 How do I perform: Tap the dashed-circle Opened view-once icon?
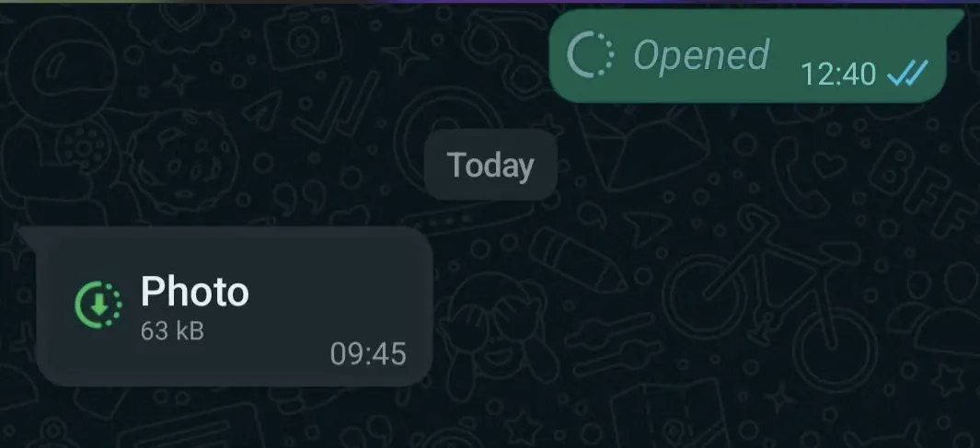pyautogui.click(x=591, y=55)
